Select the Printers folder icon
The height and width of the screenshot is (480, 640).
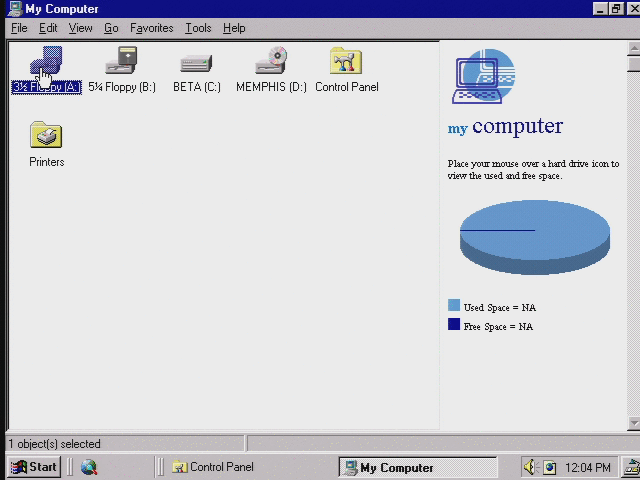tap(46, 135)
